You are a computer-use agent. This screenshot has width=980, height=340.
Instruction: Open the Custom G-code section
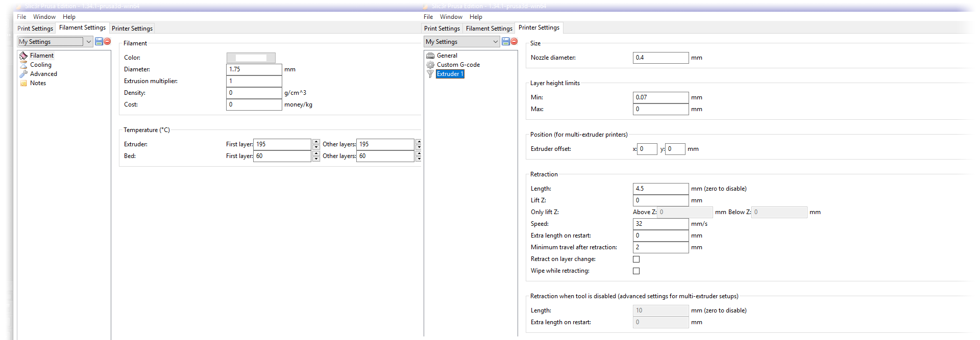458,65
